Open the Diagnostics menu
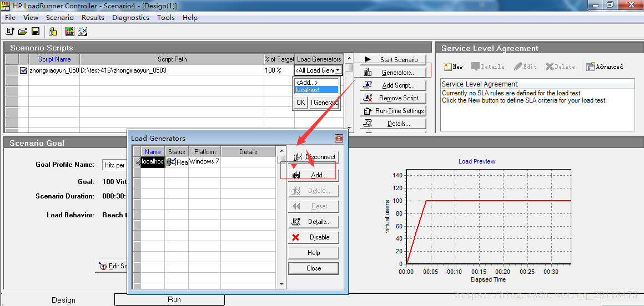 pyautogui.click(x=130, y=18)
